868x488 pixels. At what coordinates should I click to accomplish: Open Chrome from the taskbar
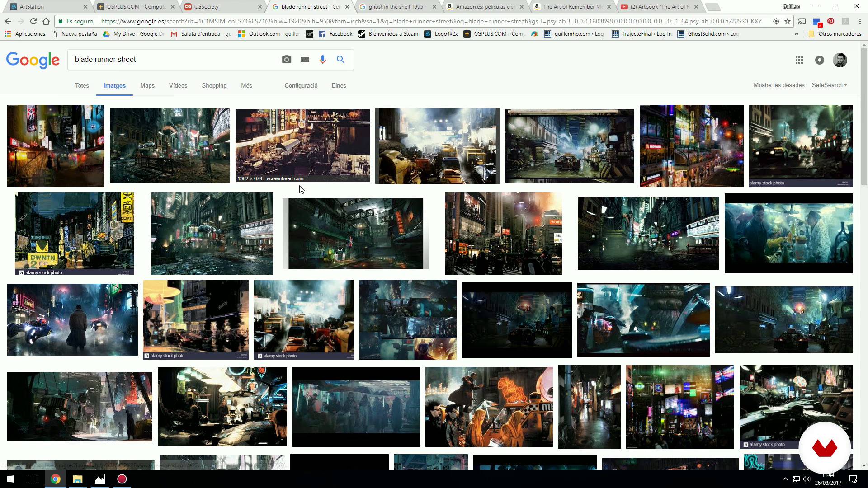point(56,479)
